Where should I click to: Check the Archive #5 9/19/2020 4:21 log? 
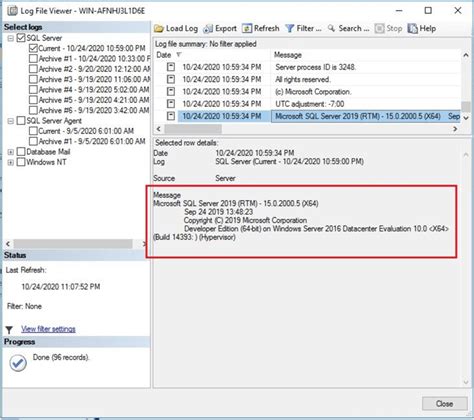pyautogui.click(x=33, y=100)
